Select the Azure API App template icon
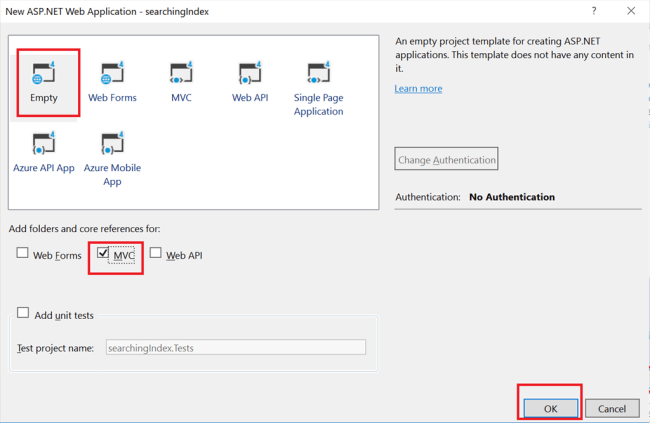This screenshot has height=423, width=650. click(x=44, y=143)
